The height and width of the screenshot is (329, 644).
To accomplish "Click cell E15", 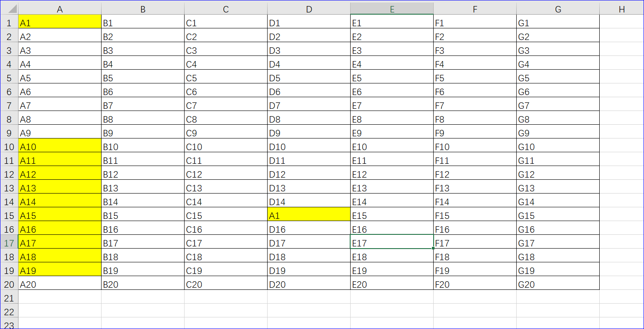I will click(x=392, y=214).
